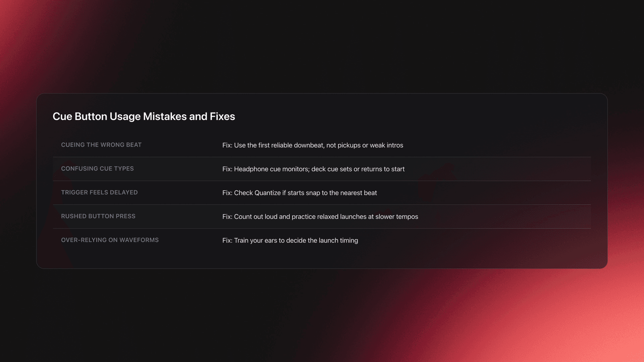
Task: Select the 'Confusing Cue Types' row label
Action: [x=97, y=169]
